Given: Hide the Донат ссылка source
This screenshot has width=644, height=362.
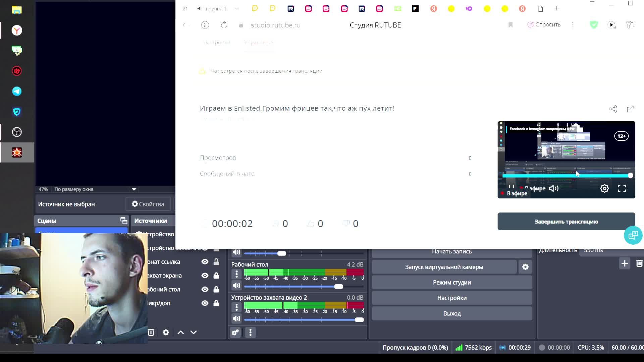Looking at the screenshot, I should 205,262.
